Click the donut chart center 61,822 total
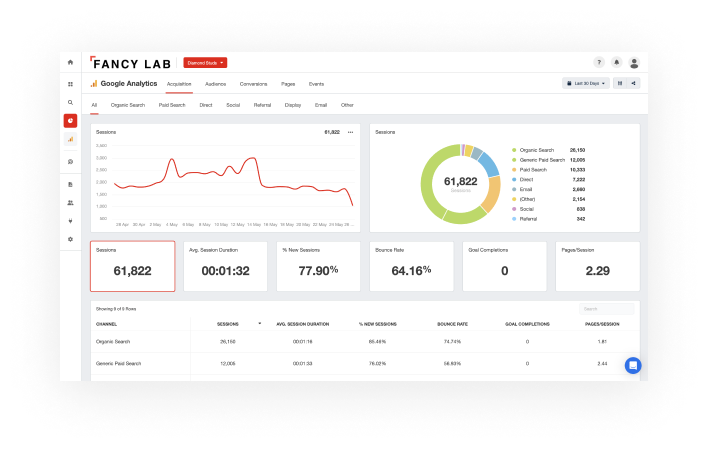This screenshot has width=708, height=449. (461, 182)
